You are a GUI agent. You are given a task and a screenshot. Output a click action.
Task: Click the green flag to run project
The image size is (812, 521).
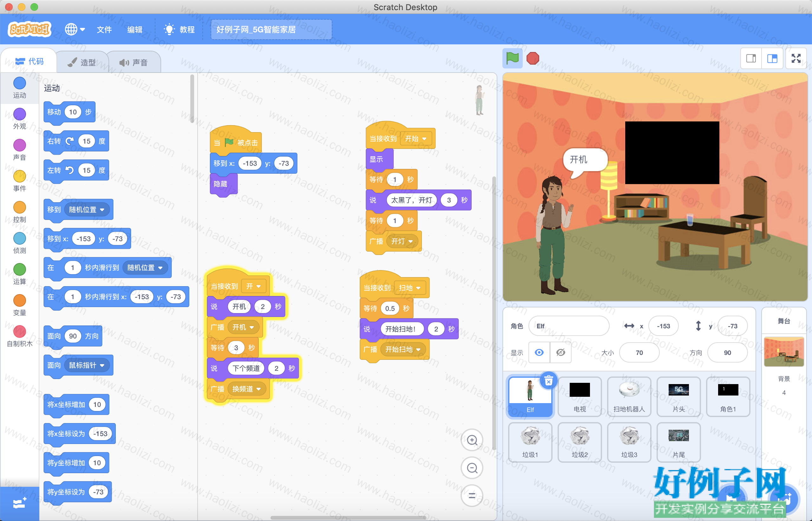(x=512, y=58)
